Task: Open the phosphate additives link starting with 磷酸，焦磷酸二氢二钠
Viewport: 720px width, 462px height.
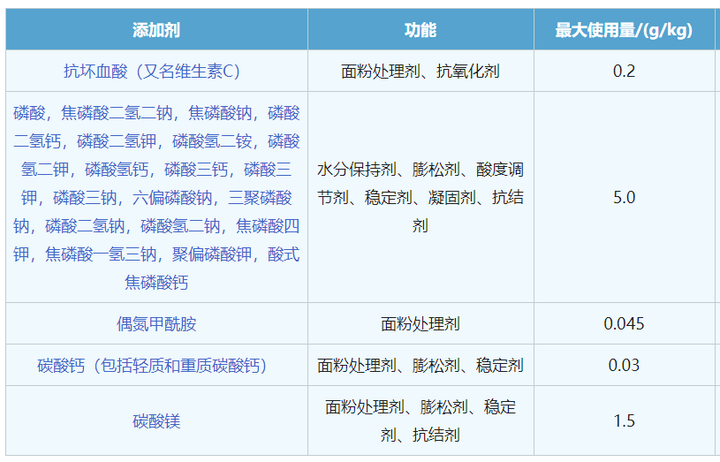Action: pyautogui.click(x=157, y=197)
